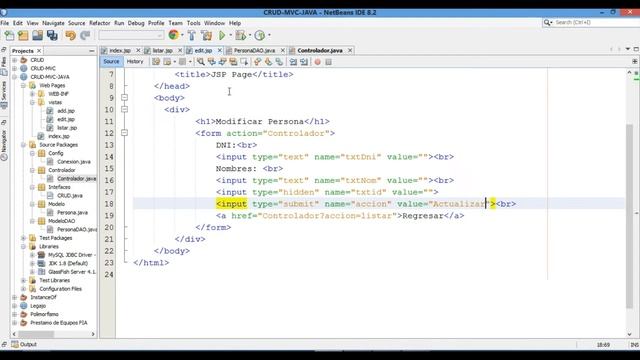Click the Find Selection magnifier icon in editor toolbar

[x=200, y=62]
